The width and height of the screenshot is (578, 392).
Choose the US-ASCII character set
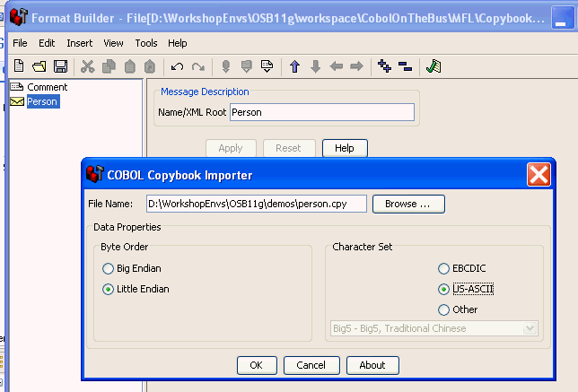[x=443, y=289]
